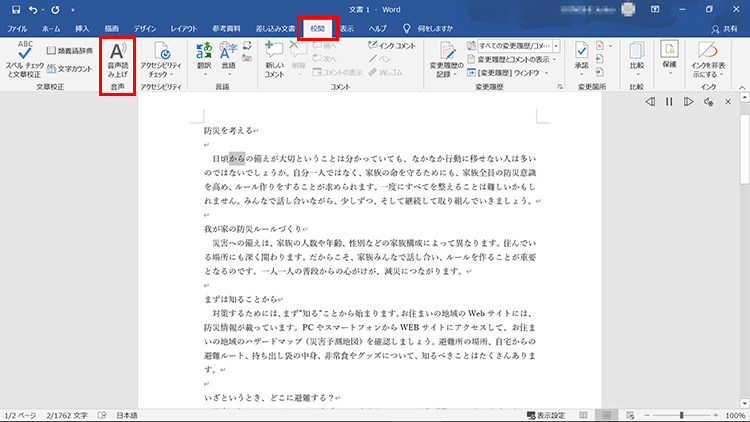Pause the read aloud playback
Screen dimensions: 750x422
tap(669, 102)
